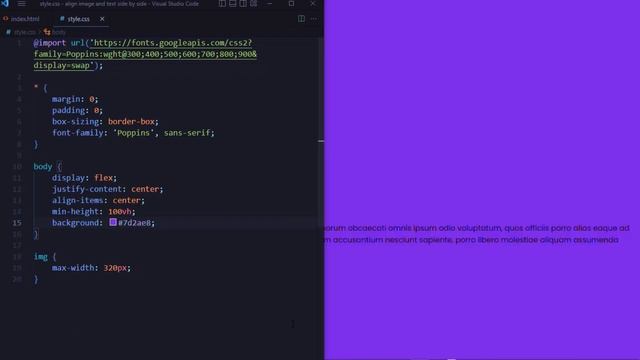Toggle primary side bar layout icon
640x360 pixels.
click(222, 4)
